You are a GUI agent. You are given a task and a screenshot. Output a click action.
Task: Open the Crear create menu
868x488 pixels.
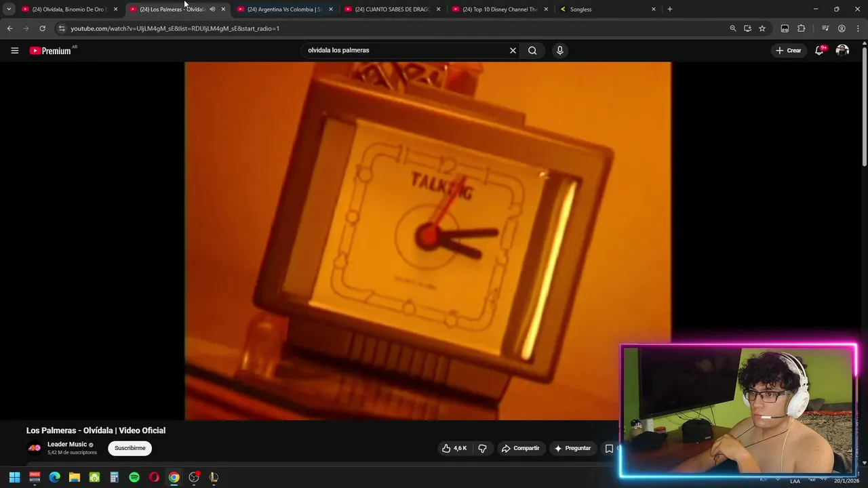788,50
